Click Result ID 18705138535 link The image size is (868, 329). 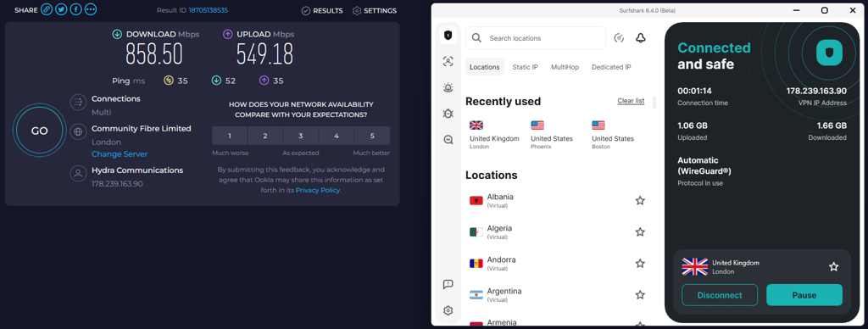point(209,10)
